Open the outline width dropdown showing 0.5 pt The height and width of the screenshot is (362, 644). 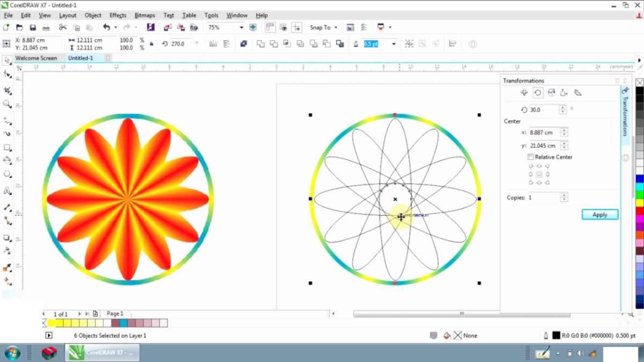coord(393,44)
